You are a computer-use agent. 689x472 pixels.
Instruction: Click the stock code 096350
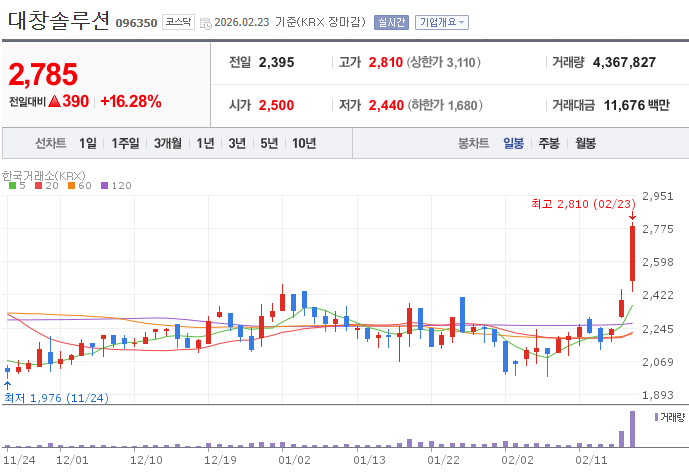tap(136, 23)
